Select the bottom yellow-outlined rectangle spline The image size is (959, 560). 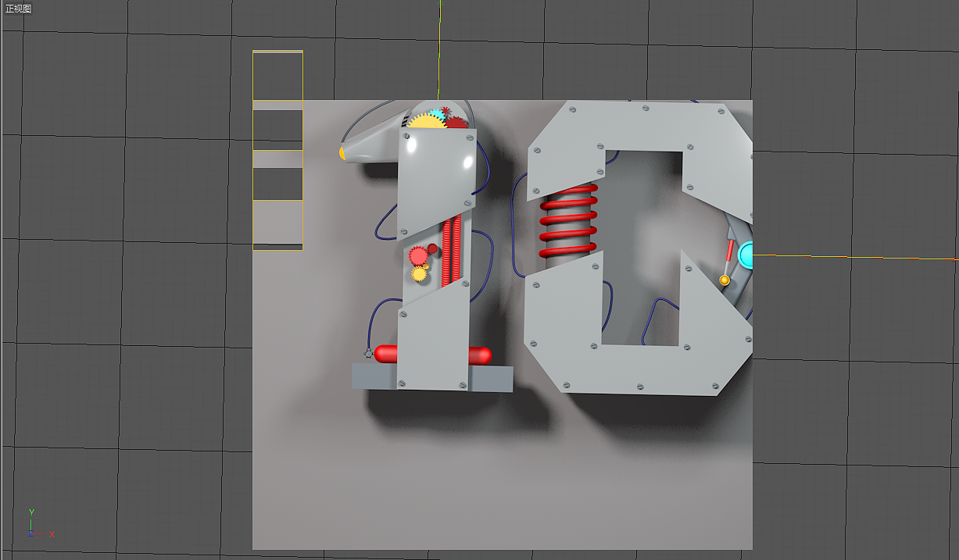pyautogui.click(x=277, y=226)
